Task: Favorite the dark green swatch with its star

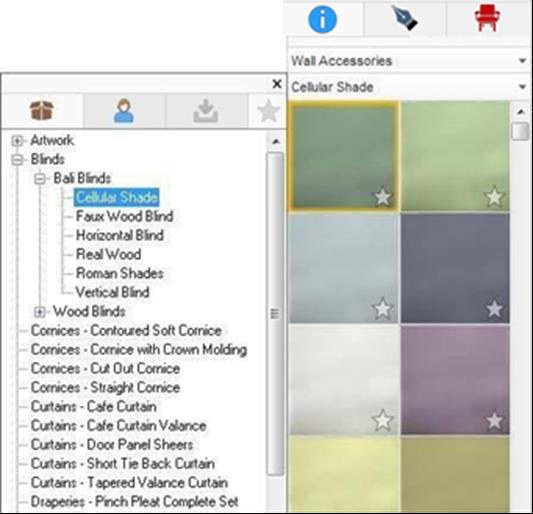Action: click(x=383, y=197)
